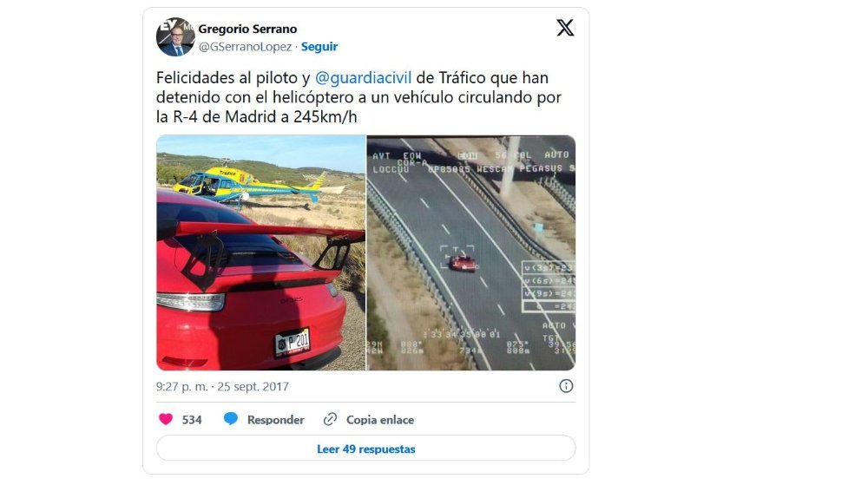Click Leer 49 respuestas button
The image size is (868, 485).
pos(366,449)
